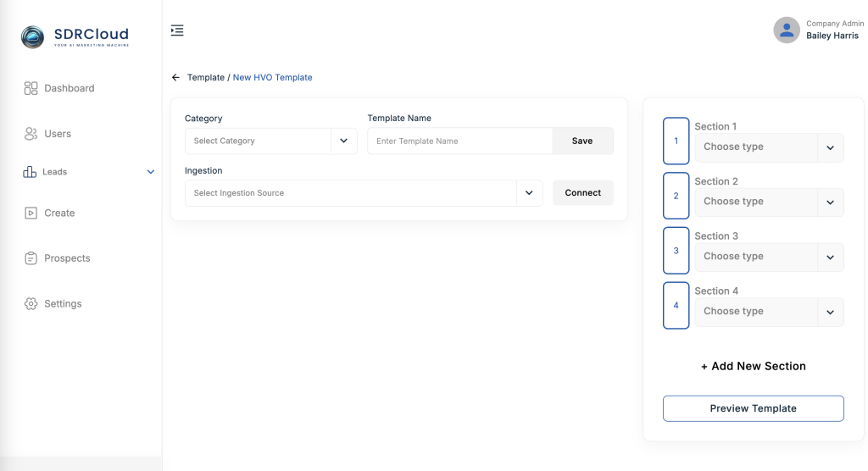The width and height of the screenshot is (868, 471).
Task: Open the Select Ingestion Source dropdown
Action: [363, 193]
